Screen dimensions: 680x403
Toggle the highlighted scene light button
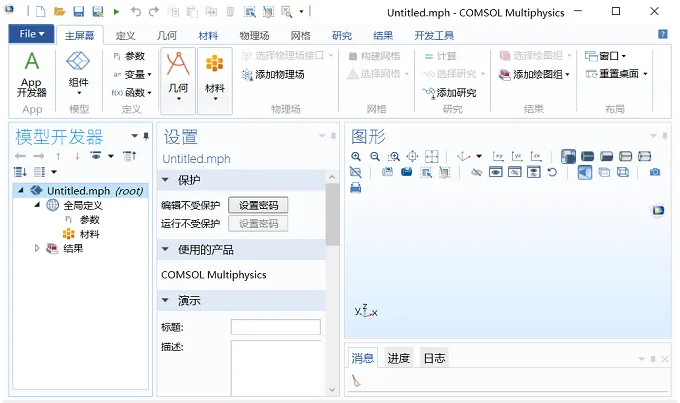[x=585, y=172]
